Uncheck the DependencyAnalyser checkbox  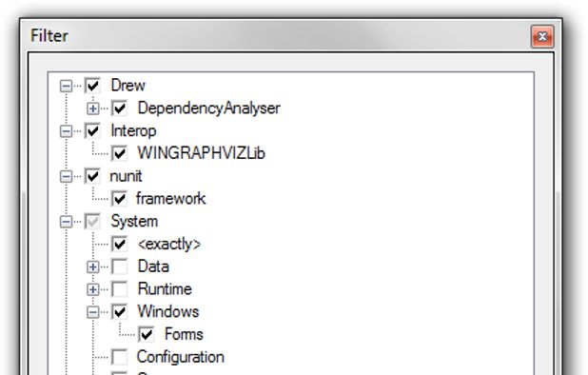point(120,109)
